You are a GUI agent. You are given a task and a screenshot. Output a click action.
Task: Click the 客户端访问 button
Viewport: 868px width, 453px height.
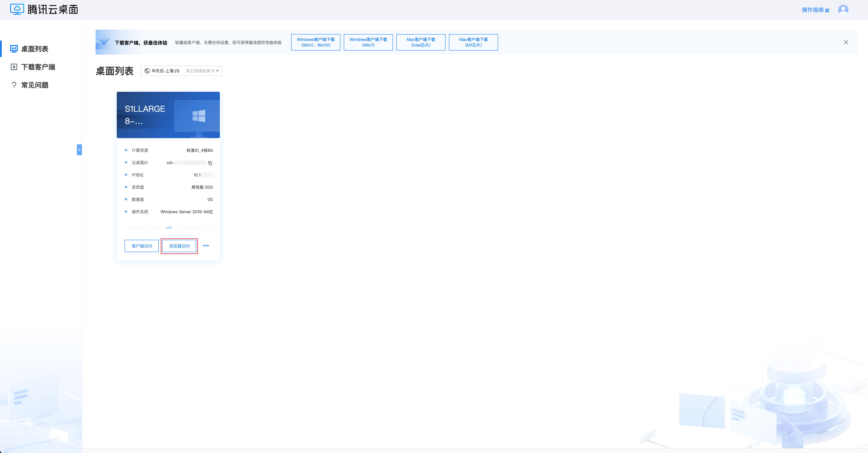[142, 246]
